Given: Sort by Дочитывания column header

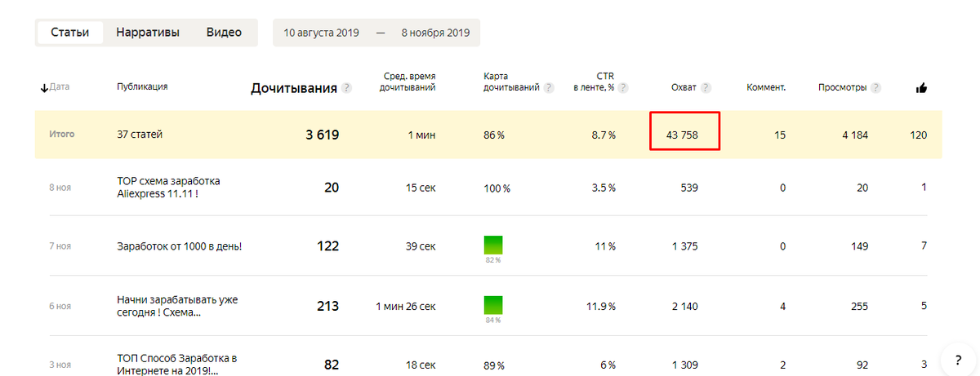Looking at the screenshot, I should click(294, 88).
